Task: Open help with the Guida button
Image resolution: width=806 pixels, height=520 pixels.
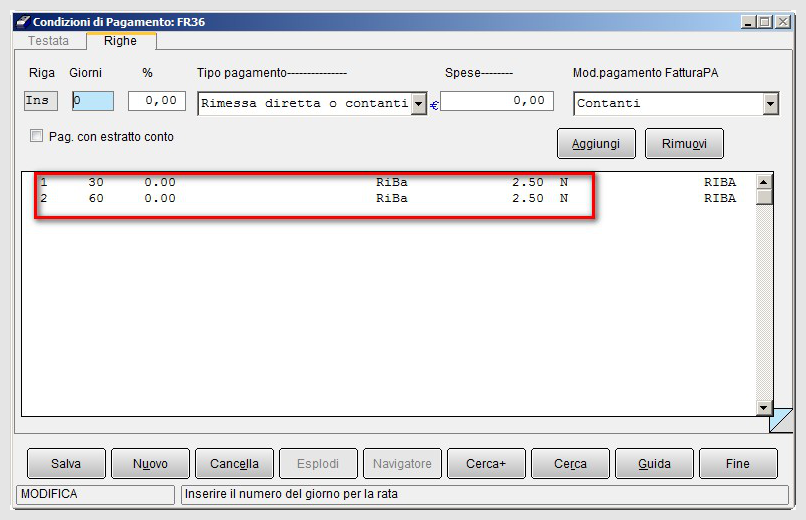Action: [x=654, y=463]
